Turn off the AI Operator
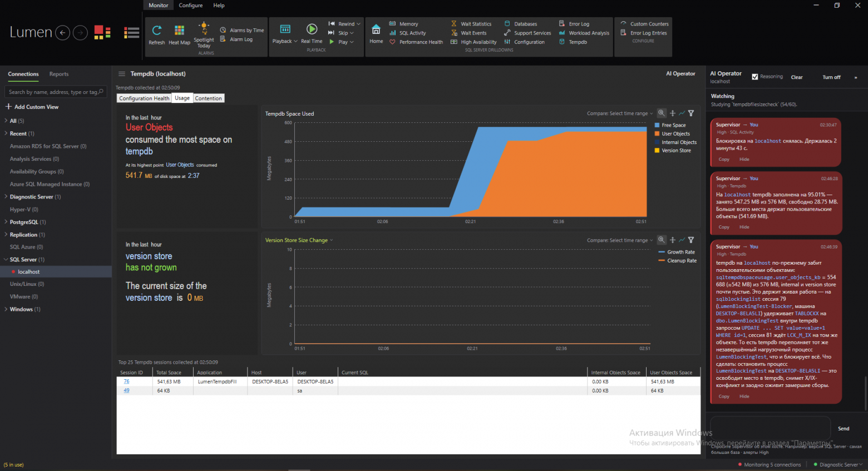868x471 pixels. click(x=831, y=77)
